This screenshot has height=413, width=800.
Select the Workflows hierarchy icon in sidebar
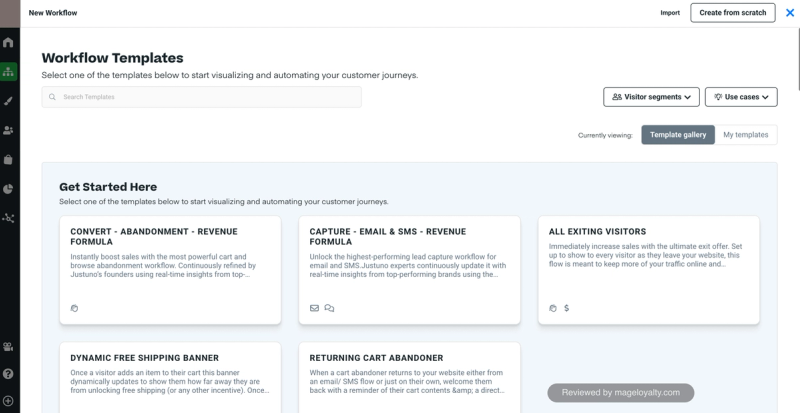click(8, 71)
